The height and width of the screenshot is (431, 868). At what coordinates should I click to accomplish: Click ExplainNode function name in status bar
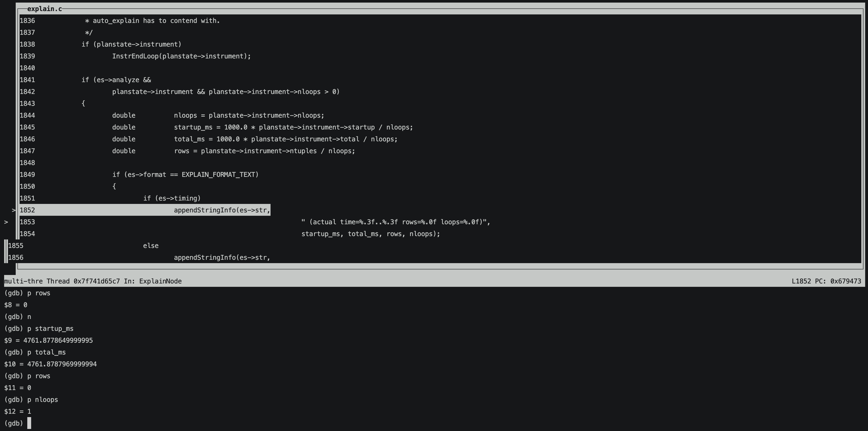click(160, 281)
